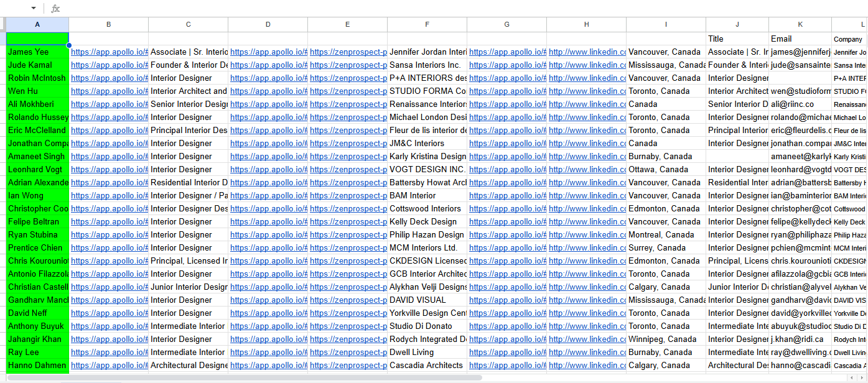Select the 'Ian Wong' name cell
This screenshot has width=868, height=383.
click(37, 195)
